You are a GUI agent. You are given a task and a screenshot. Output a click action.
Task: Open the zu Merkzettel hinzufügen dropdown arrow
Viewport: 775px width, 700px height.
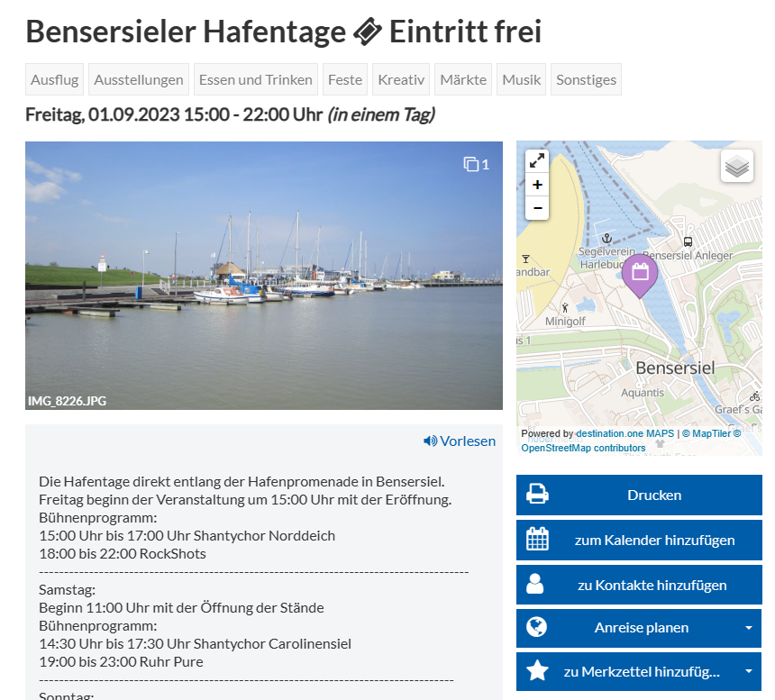(x=747, y=671)
